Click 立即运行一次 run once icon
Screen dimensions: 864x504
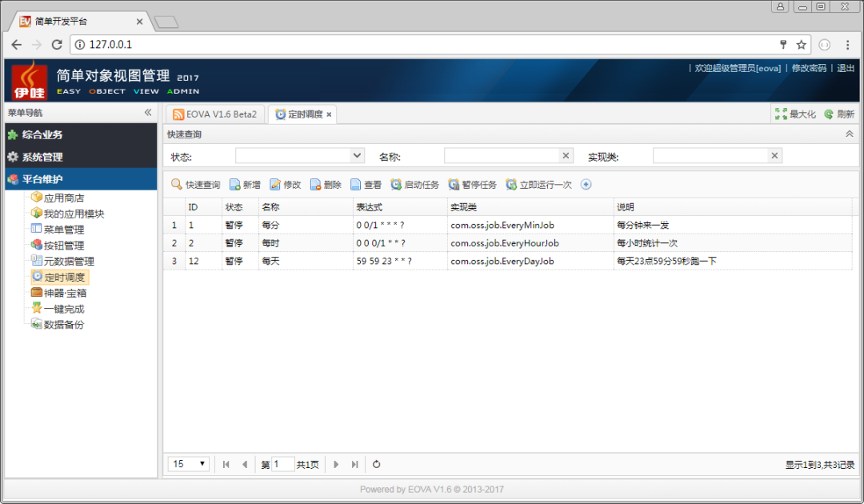pos(511,185)
